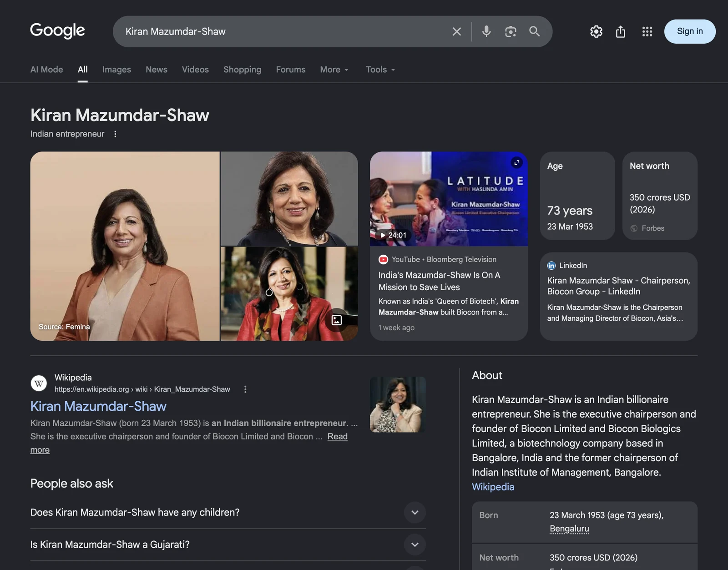Select the All tab
Viewport: 728px width, 570px height.
coord(82,70)
